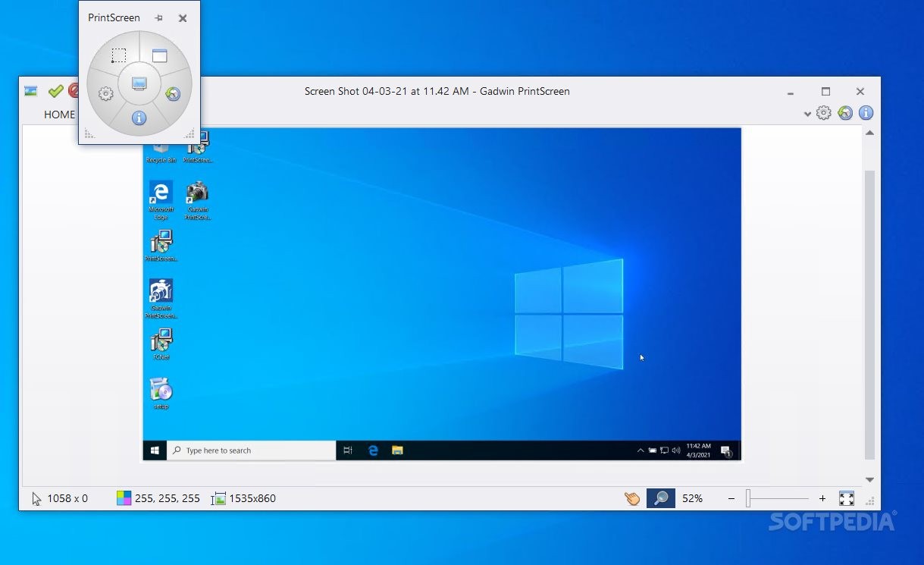
Task: Open settings from the PrintScreen wheel gear
Action: 105,94
